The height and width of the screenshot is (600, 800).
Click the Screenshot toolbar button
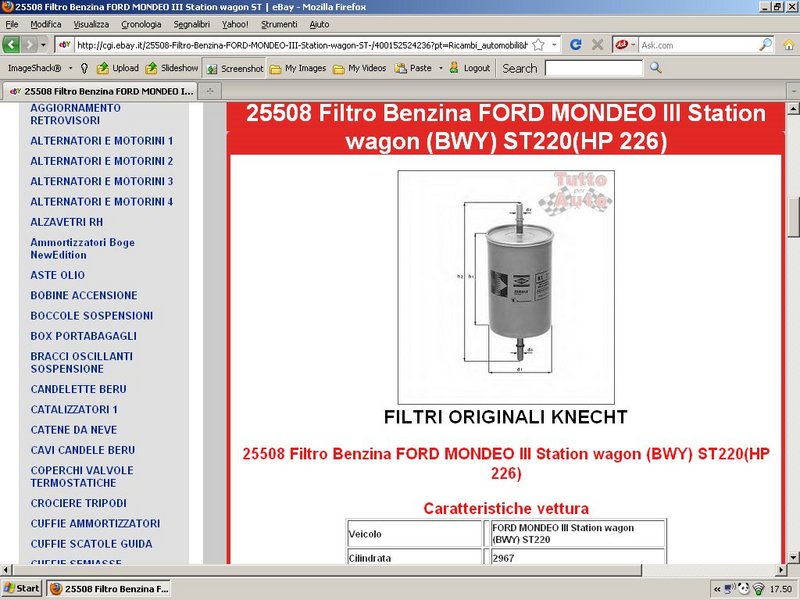pyautogui.click(x=235, y=68)
